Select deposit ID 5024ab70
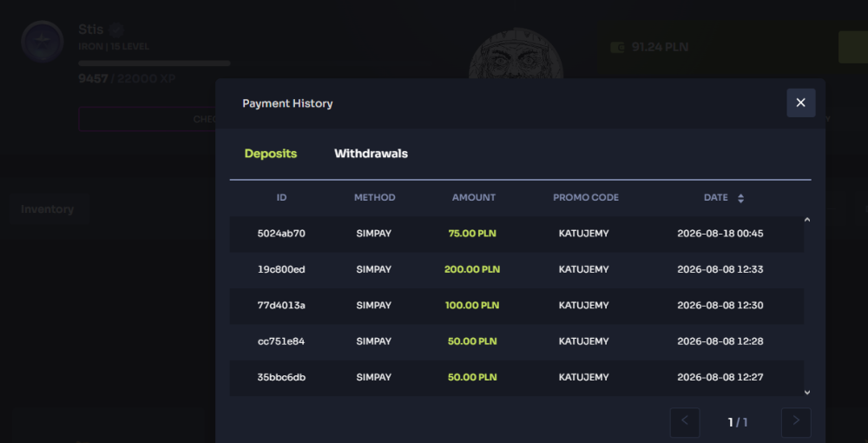The width and height of the screenshot is (868, 443). [281, 234]
